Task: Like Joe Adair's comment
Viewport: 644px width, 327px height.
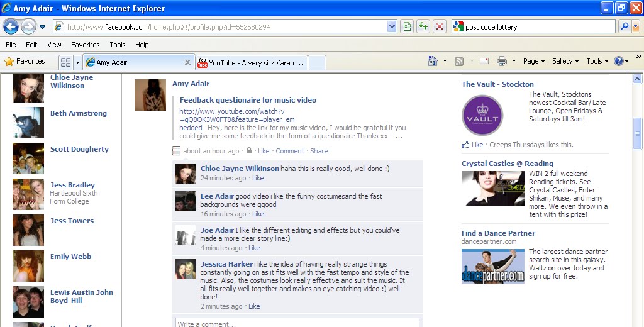Action: pyautogui.click(x=254, y=248)
